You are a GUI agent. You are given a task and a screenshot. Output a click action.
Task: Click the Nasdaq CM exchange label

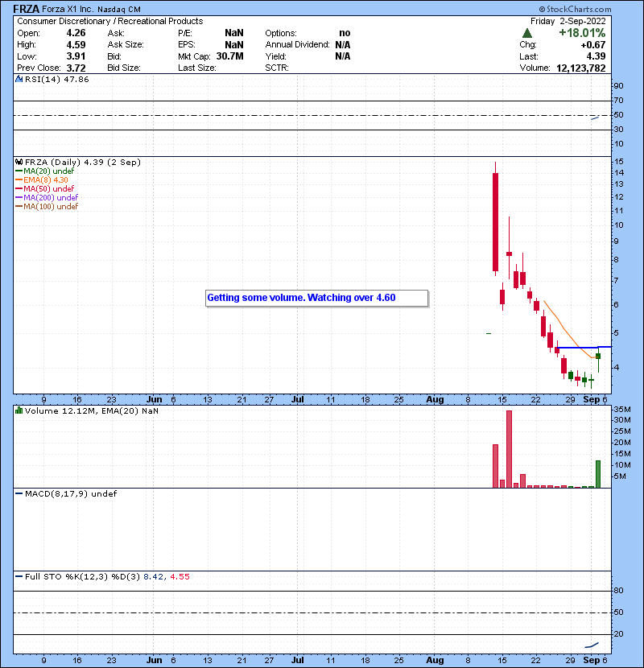pyautogui.click(x=119, y=10)
